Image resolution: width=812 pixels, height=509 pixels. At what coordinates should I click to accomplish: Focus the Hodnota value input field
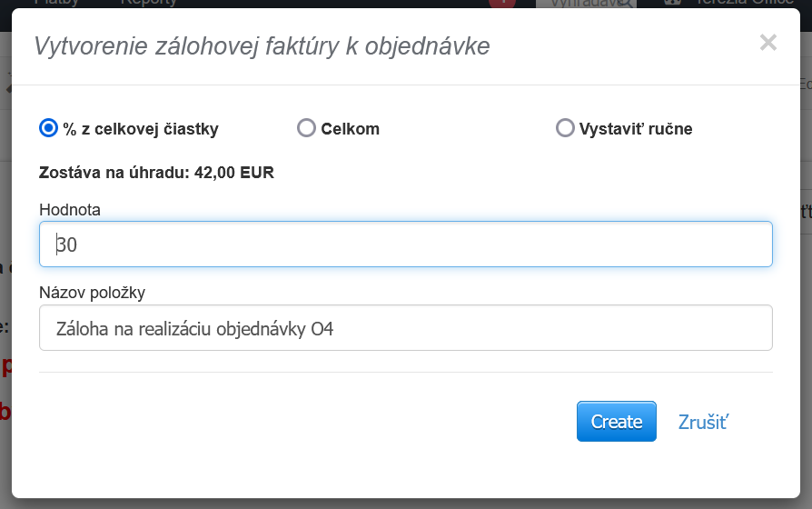point(405,245)
